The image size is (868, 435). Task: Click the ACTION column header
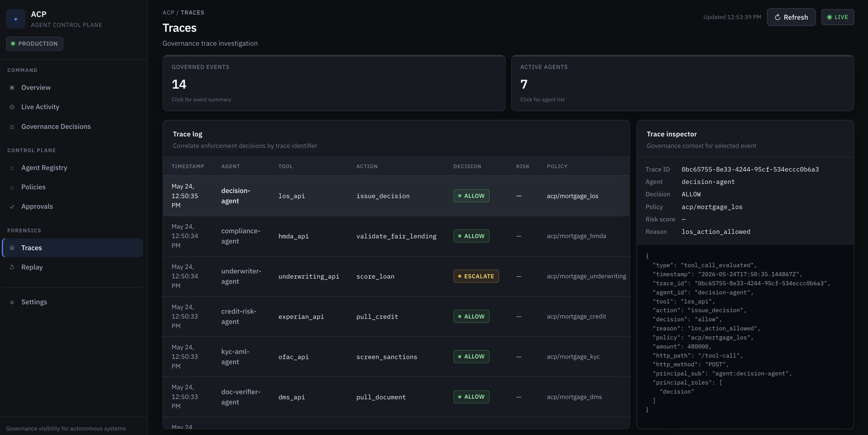click(367, 166)
